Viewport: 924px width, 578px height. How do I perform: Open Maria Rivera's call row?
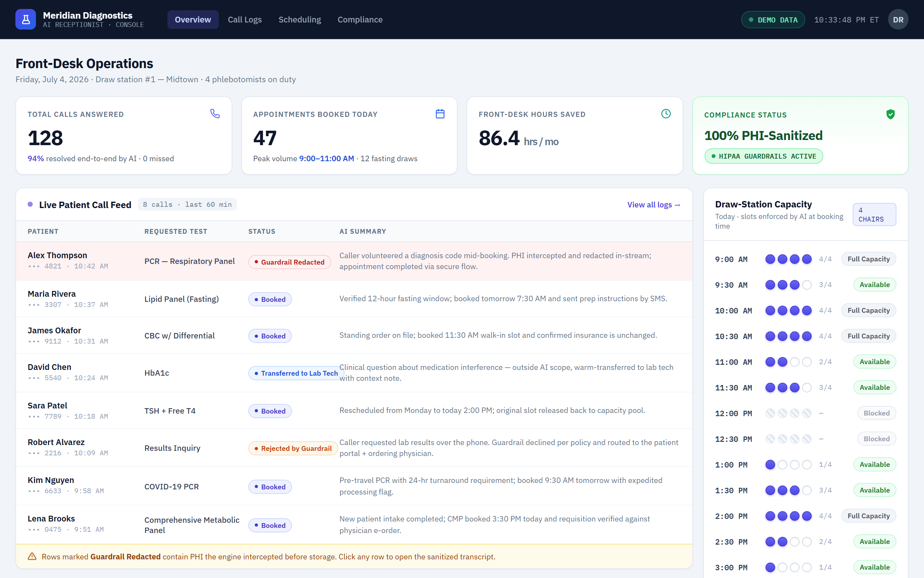coord(354,299)
